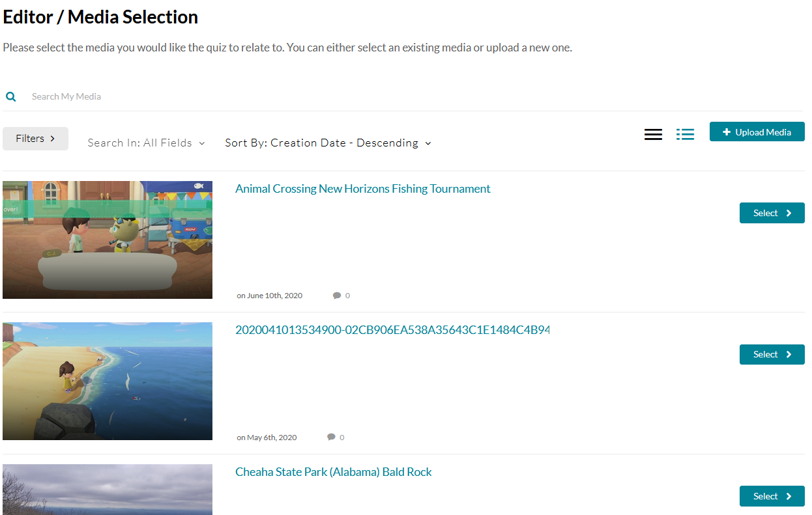The height and width of the screenshot is (515, 812).
Task: Open the Filters panel
Action: tap(35, 139)
